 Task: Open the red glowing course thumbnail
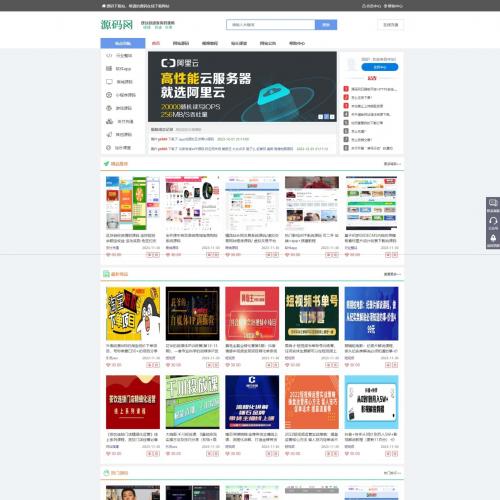click(x=252, y=313)
